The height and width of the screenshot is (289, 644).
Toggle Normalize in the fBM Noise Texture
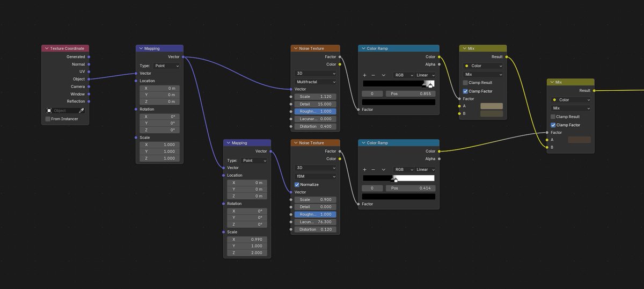pos(297,184)
